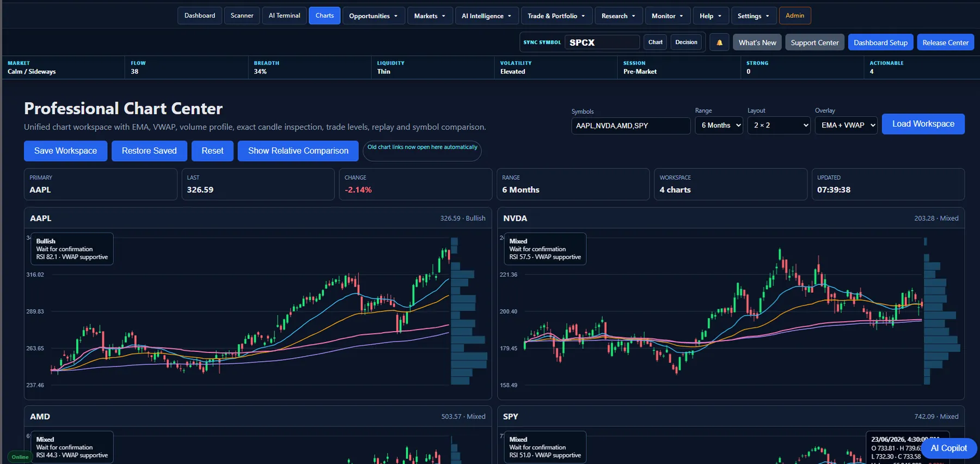Screen dimensions: 980x464
Task: Click the AAPL chart title
Action: [41, 218]
